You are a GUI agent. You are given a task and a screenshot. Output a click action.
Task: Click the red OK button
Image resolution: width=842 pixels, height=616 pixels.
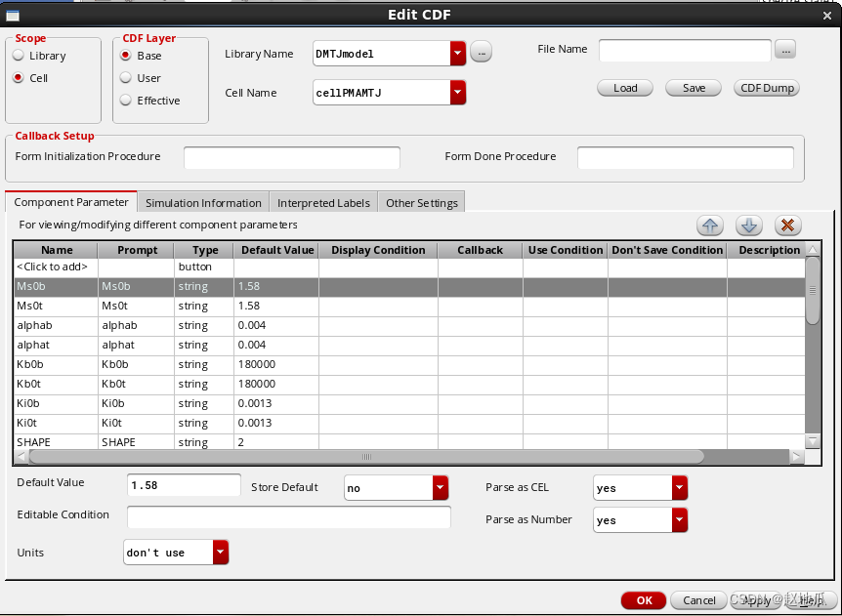point(644,600)
